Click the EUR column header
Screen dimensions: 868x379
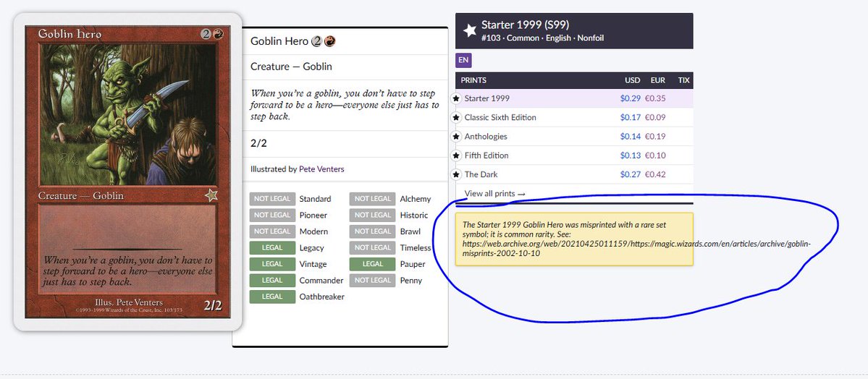click(657, 80)
